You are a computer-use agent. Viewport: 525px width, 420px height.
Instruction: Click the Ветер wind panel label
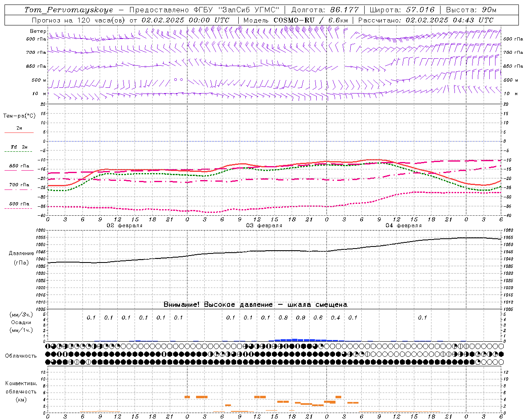pyautogui.click(x=38, y=31)
